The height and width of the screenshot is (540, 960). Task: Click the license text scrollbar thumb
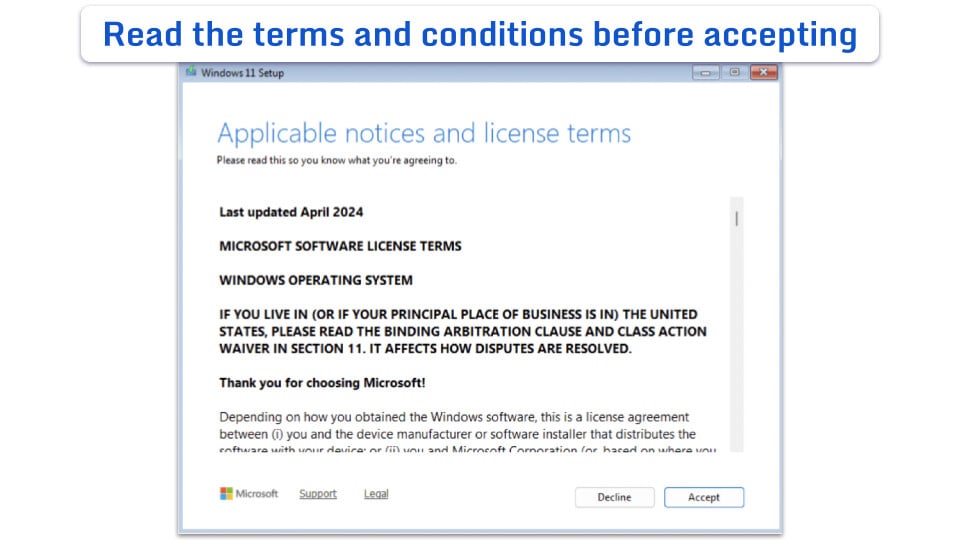[737, 219]
